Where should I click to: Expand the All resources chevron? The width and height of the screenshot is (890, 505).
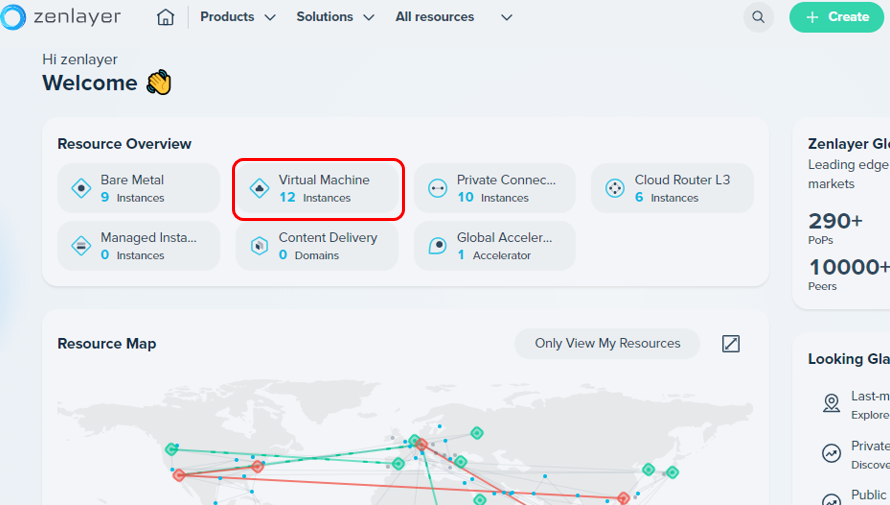[x=507, y=18]
